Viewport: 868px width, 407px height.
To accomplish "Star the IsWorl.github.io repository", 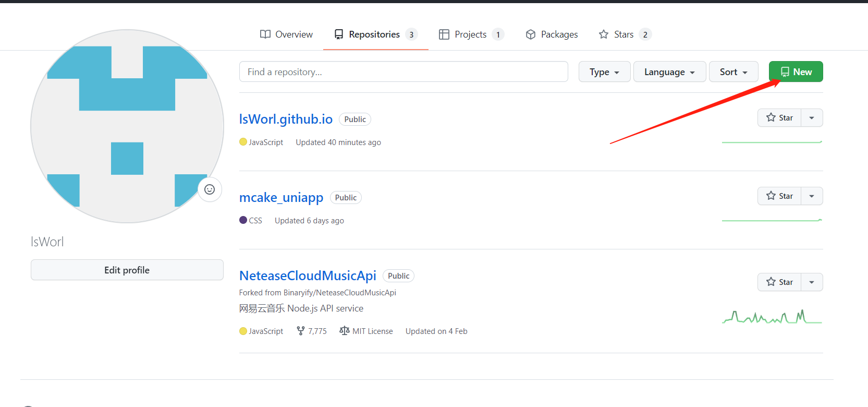I will pos(779,117).
